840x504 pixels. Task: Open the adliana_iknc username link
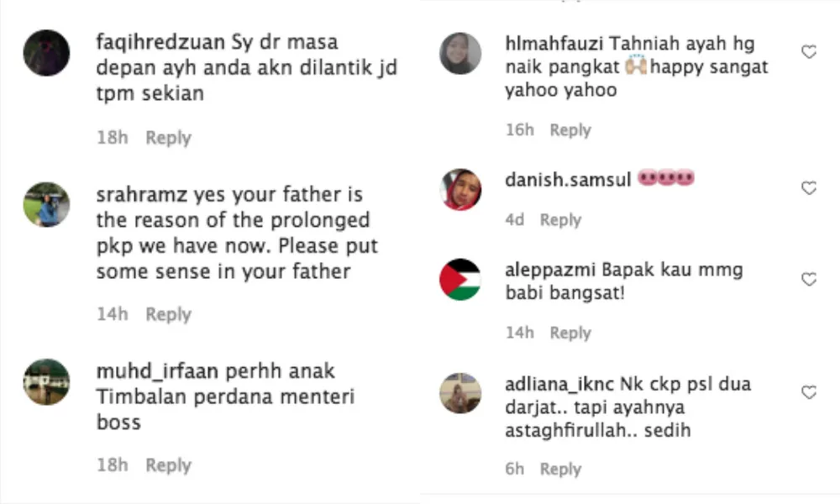click(559, 385)
